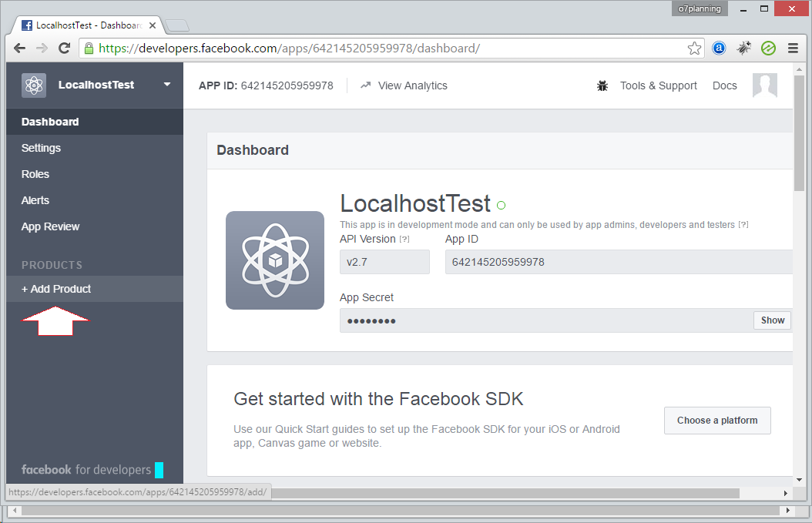Open View Analytics link

tap(404, 85)
